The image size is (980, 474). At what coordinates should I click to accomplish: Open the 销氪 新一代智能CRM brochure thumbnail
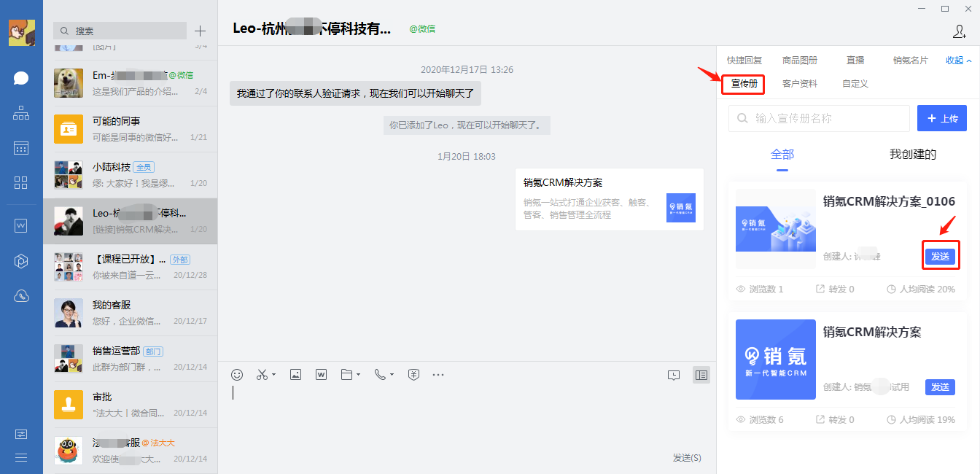pyautogui.click(x=776, y=360)
